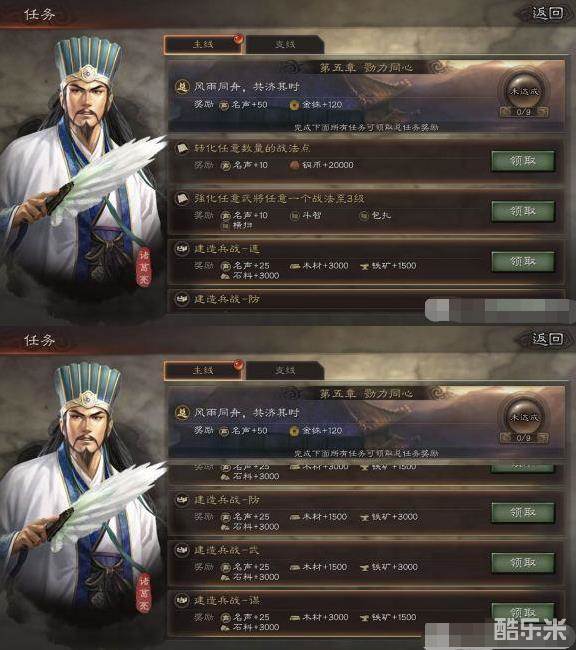Click the 酷乐米 watermark logo
This screenshot has height=650, width=576.
530,629
